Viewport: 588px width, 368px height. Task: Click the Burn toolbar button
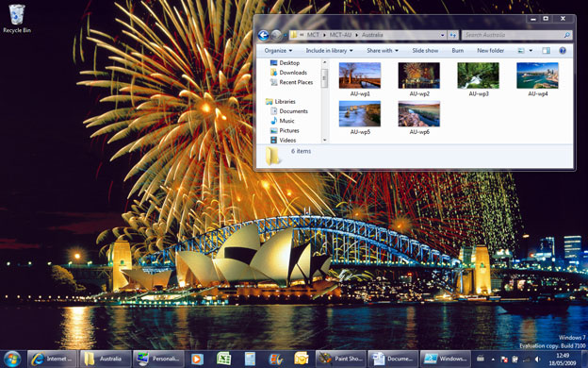tap(458, 50)
